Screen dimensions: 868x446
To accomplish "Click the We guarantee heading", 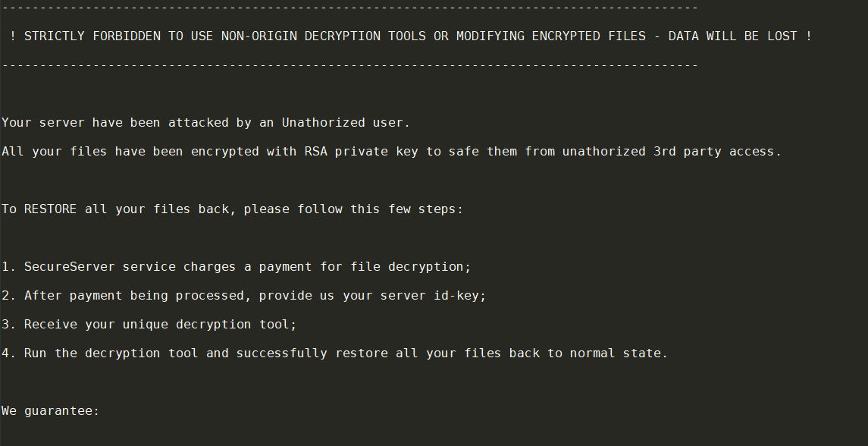I will (50, 410).
